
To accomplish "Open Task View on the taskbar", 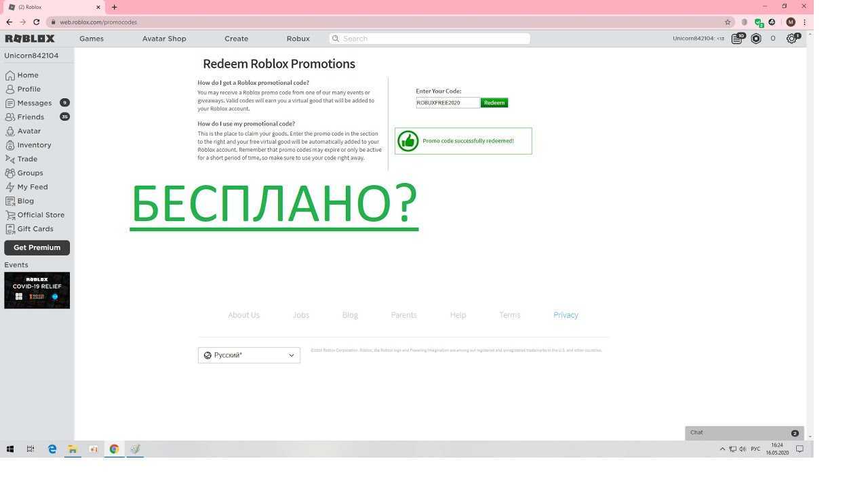I will pyautogui.click(x=31, y=449).
